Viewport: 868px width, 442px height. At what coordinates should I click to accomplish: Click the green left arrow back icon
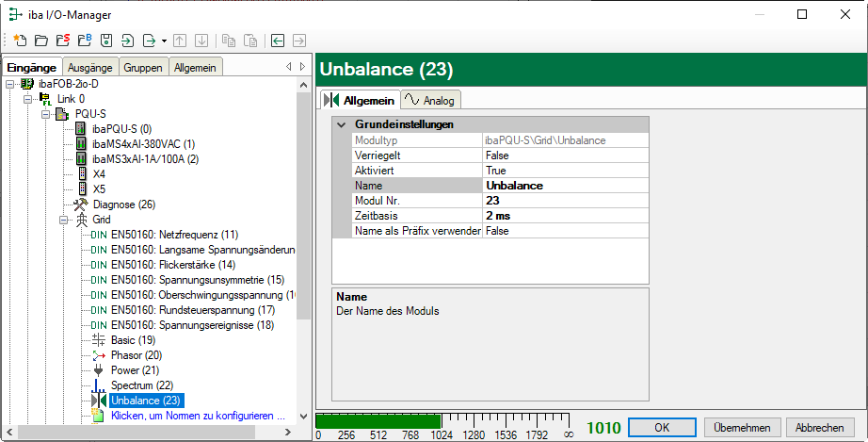[x=277, y=41]
